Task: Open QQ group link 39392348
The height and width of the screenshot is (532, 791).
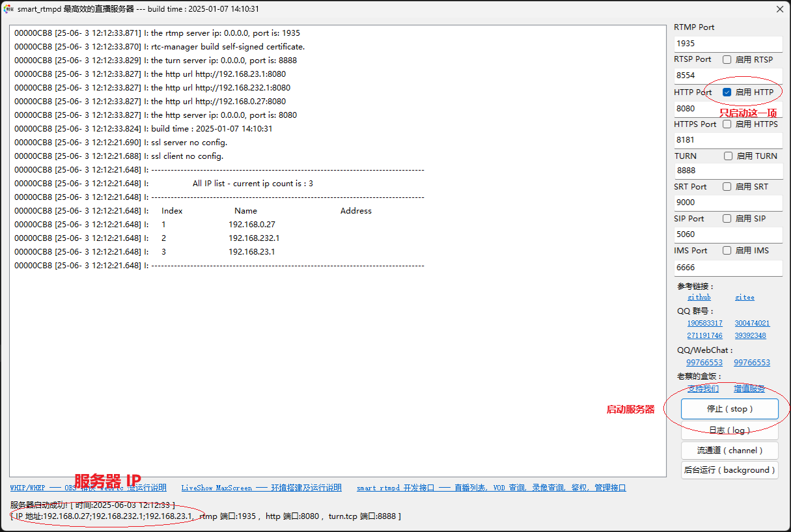Action: click(x=751, y=336)
